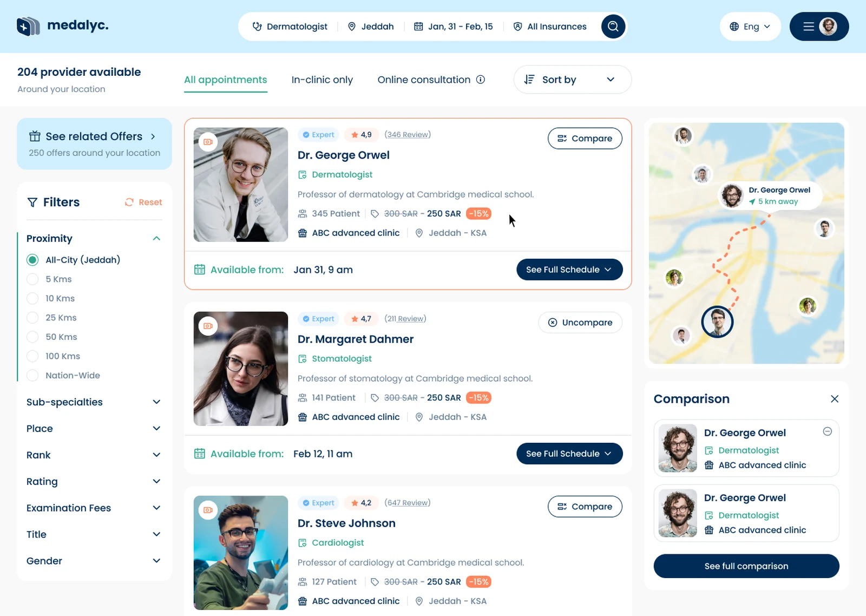This screenshot has height=616, width=866.
Task: Select the 10 Kms proximity radio
Action: click(x=32, y=298)
